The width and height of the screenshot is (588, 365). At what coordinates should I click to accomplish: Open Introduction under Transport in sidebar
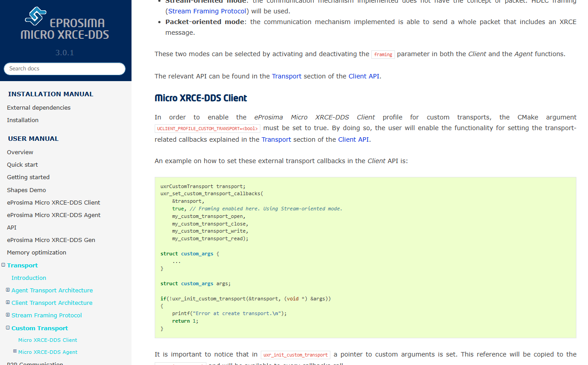pos(29,278)
